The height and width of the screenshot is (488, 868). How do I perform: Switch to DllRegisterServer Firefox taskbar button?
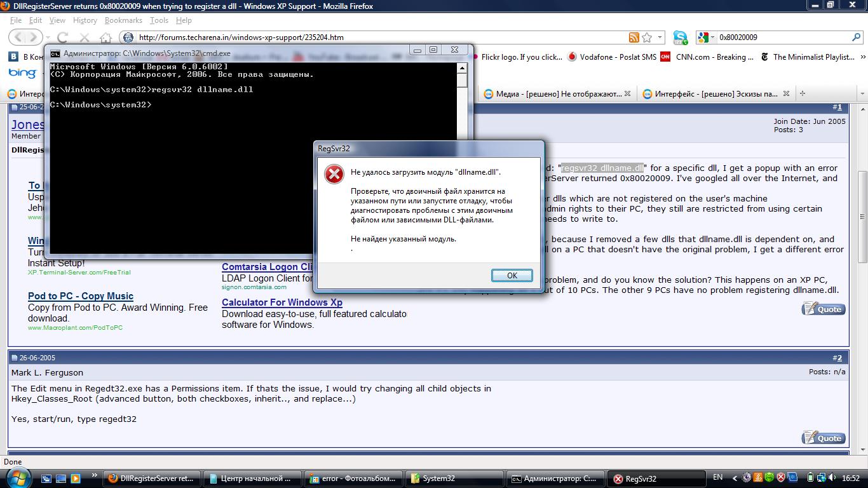coord(152,478)
